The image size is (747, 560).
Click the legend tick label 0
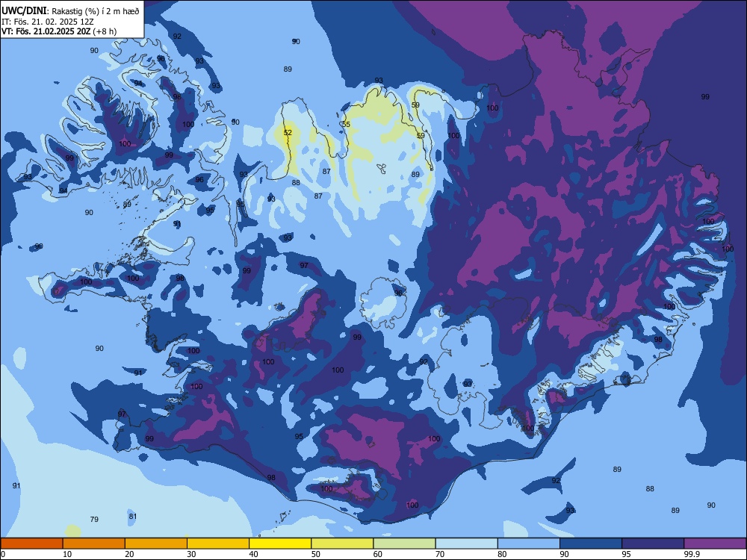tap(3, 554)
